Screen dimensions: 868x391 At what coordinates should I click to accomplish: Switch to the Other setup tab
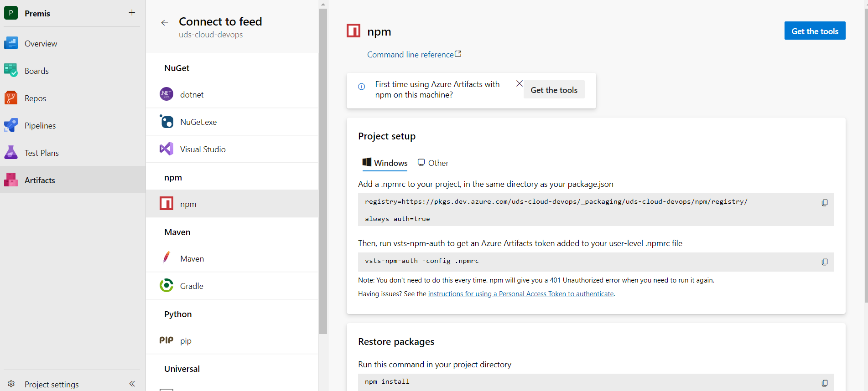pyautogui.click(x=433, y=163)
